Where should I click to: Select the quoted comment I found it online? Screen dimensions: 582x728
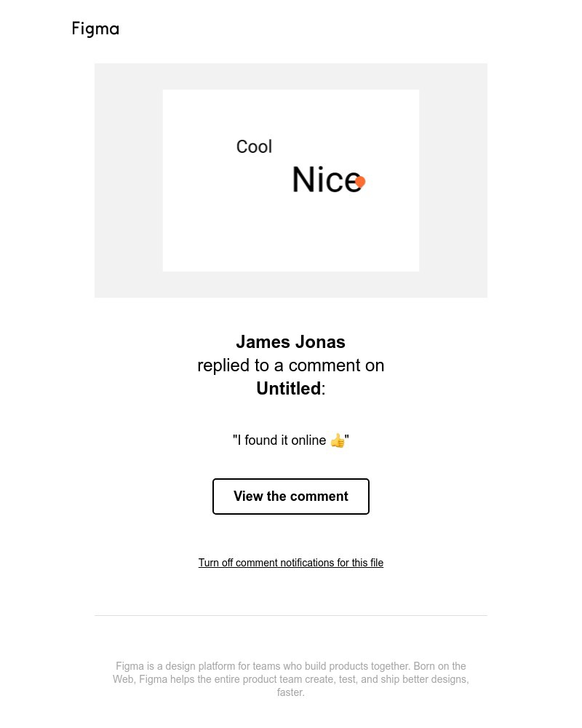tap(290, 440)
